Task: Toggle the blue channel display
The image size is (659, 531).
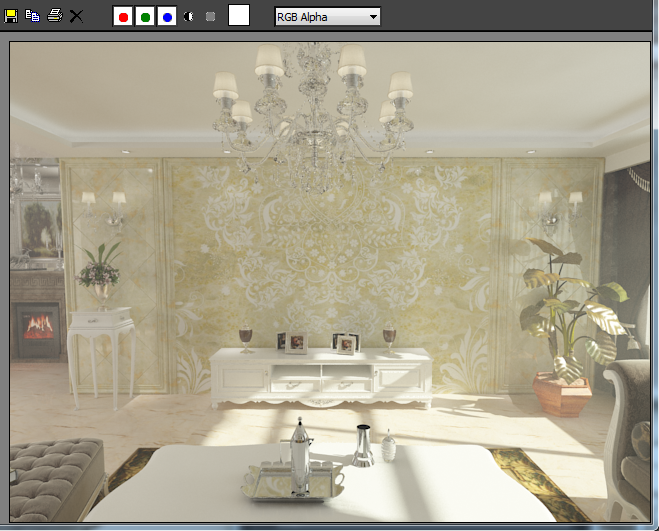Action: tap(167, 17)
